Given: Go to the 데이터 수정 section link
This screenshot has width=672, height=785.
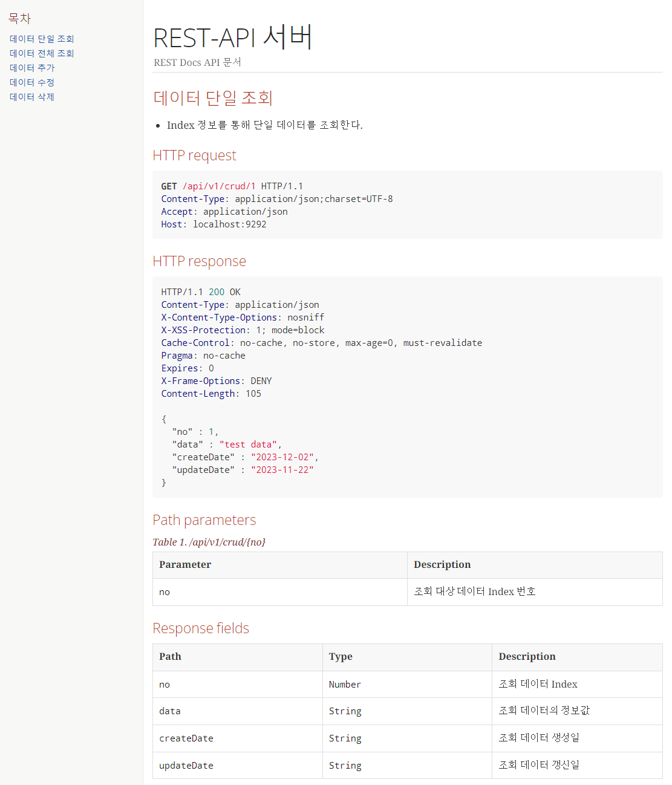Looking at the screenshot, I should (x=32, y=82).
